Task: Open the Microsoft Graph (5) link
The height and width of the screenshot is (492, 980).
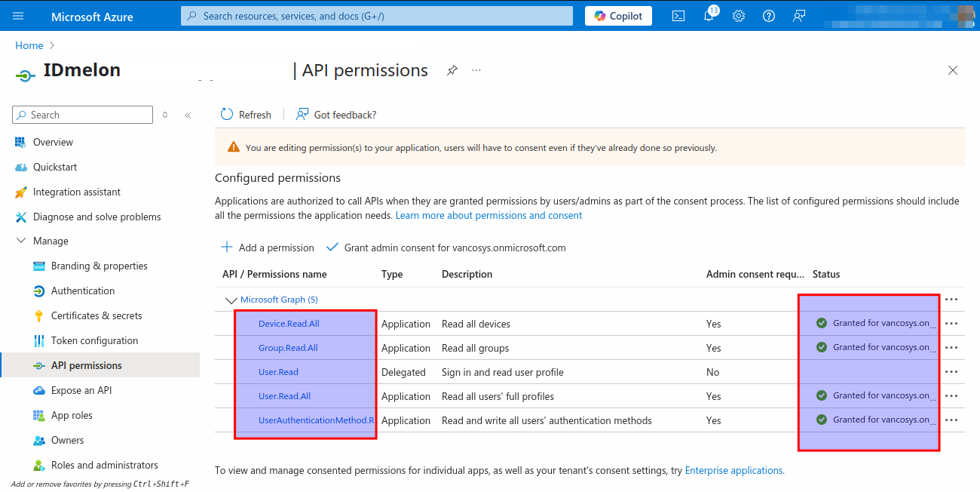Action: (279, 300)
